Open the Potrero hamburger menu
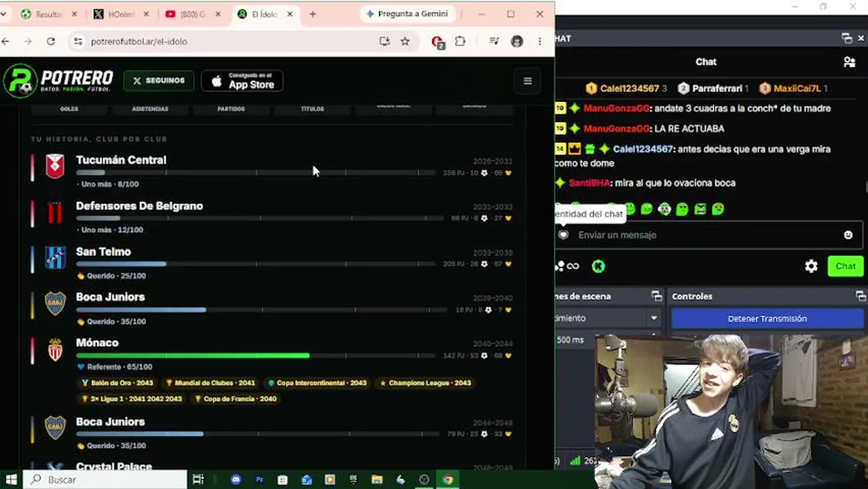The height and width of the screenshot is (489, 868). point(528,81)
